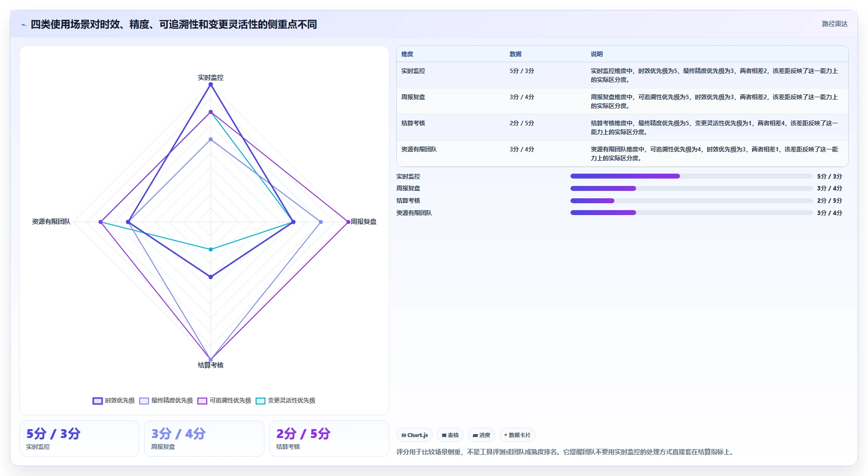
Task: Click the small icon left of the title
Action: point(23,25)
